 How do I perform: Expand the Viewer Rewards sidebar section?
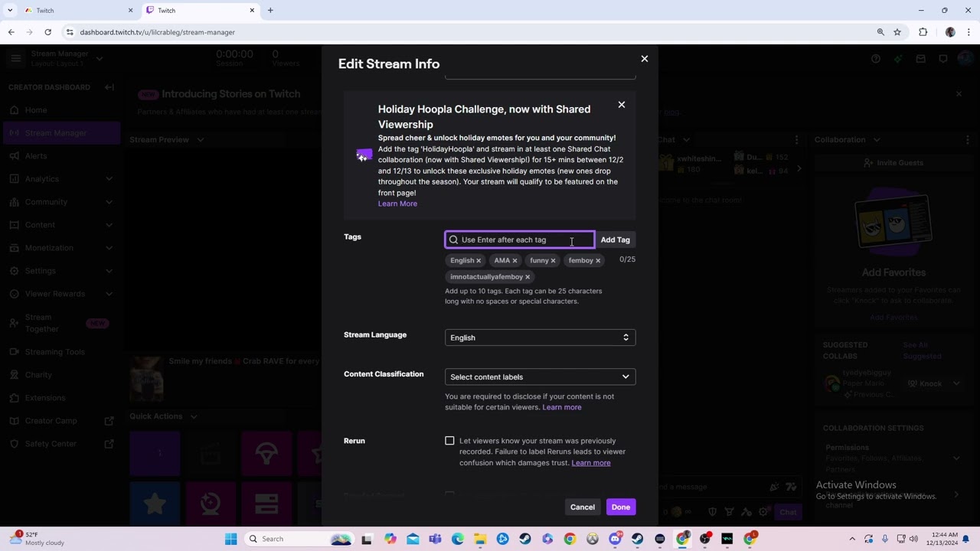(60, 294)
